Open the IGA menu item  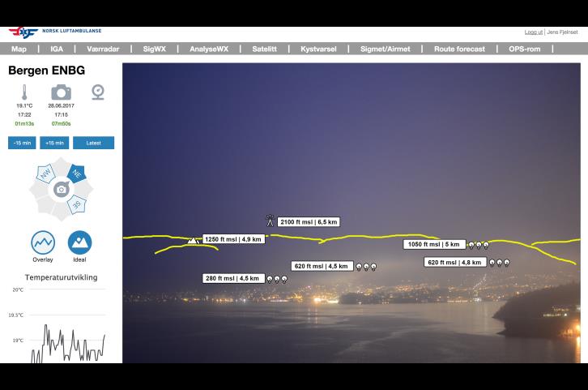click(57, 49)
